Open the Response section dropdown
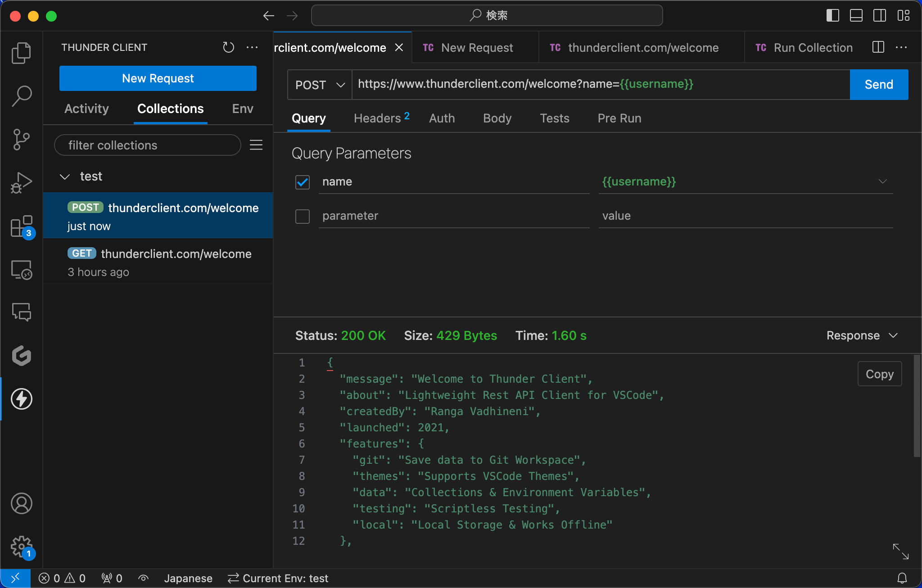 pos(862,335)
